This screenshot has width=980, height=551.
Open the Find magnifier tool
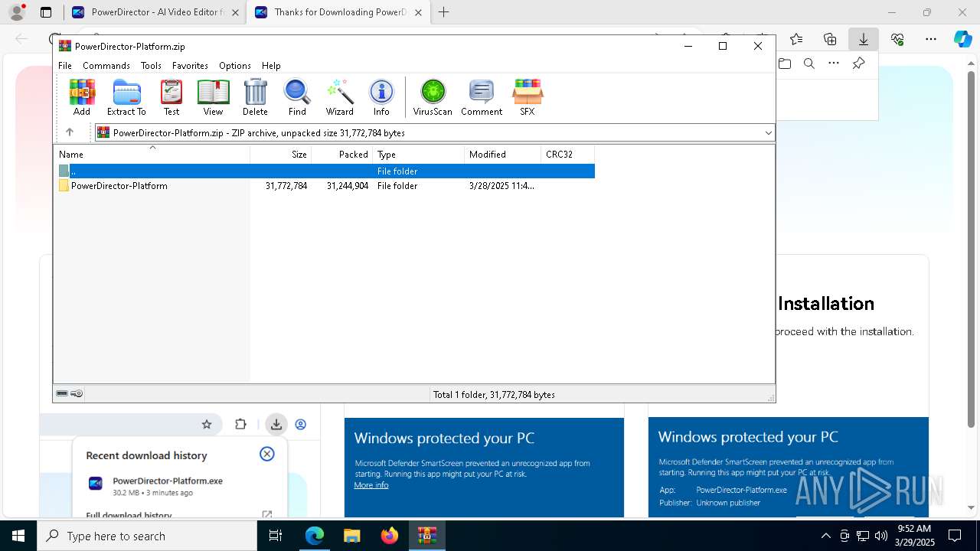[297, 97]
